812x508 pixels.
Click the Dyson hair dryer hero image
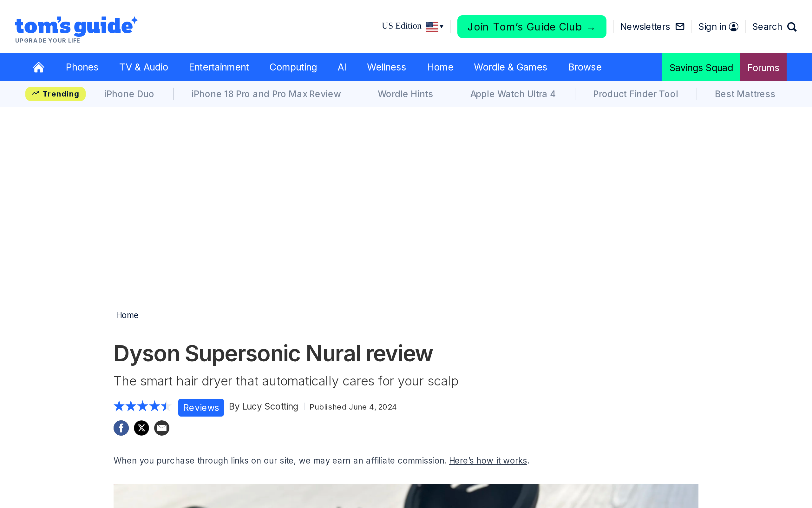[x=406, y=496]
